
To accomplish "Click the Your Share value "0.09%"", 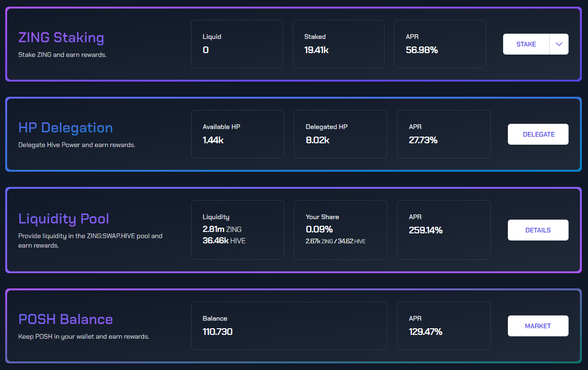I will (x=319, y=230).
